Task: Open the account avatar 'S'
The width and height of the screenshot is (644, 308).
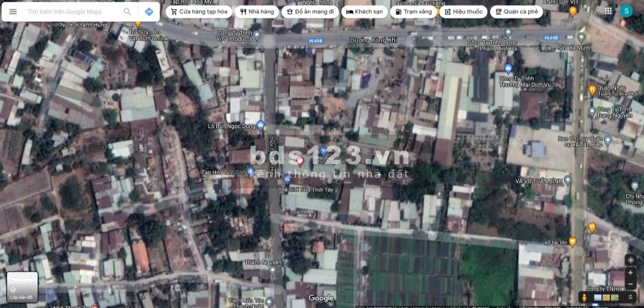Action: pyautogui.click(x=626, y=11)
